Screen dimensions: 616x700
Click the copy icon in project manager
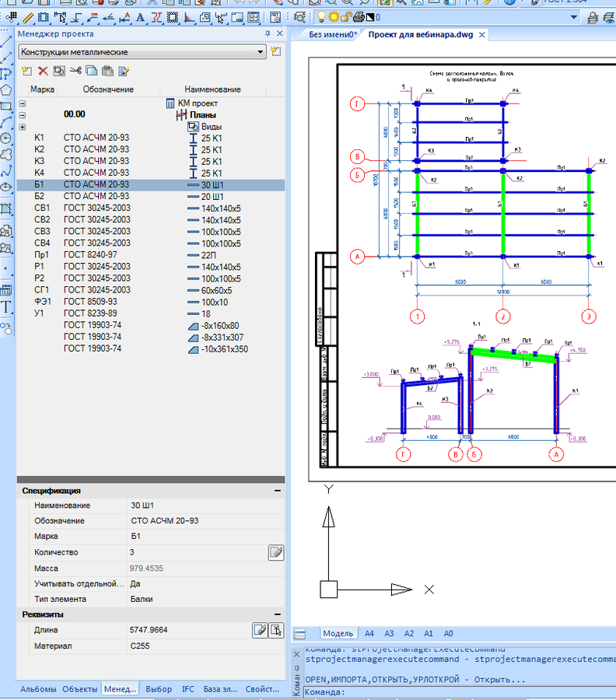tap(92, 71)
